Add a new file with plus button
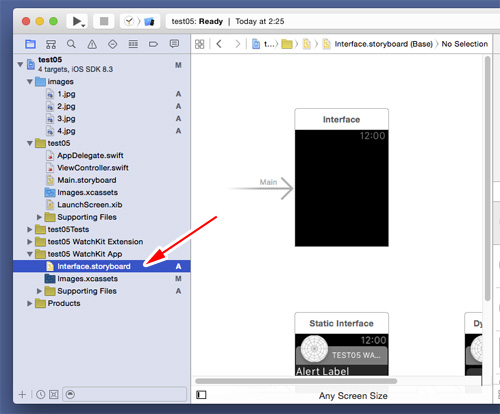 click(22, 395)
